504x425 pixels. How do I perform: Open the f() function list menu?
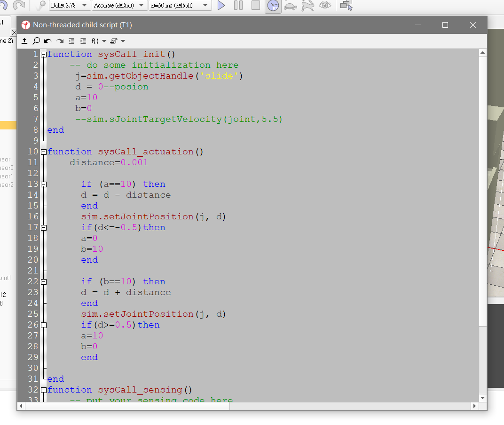(x=99, y=41)
